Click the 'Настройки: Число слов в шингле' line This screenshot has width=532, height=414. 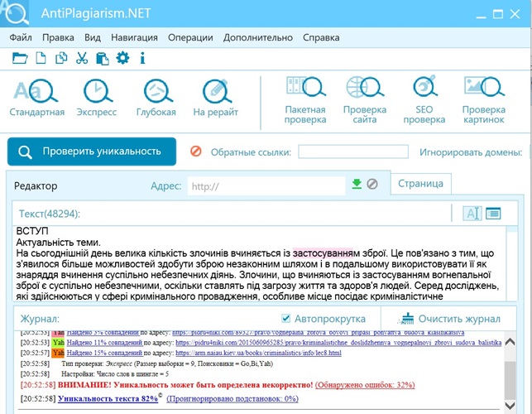pyautogui.click(x=115, y=374)
